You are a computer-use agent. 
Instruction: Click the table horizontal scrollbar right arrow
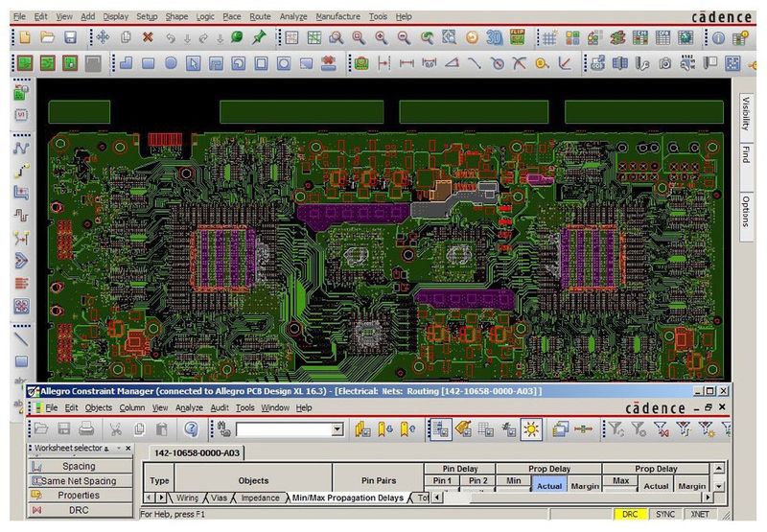(708, 497)
